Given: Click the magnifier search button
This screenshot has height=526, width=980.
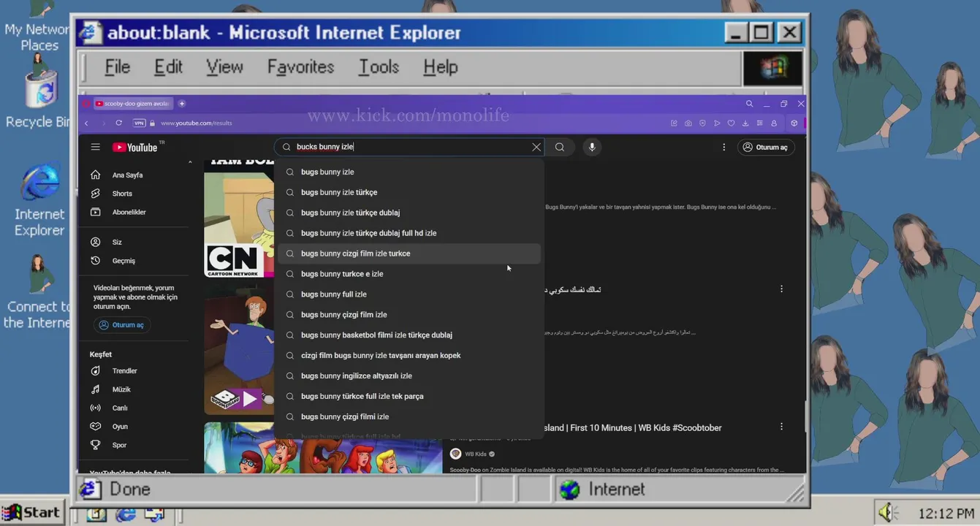Looking at the screenshot, I should tap(560, 147).
